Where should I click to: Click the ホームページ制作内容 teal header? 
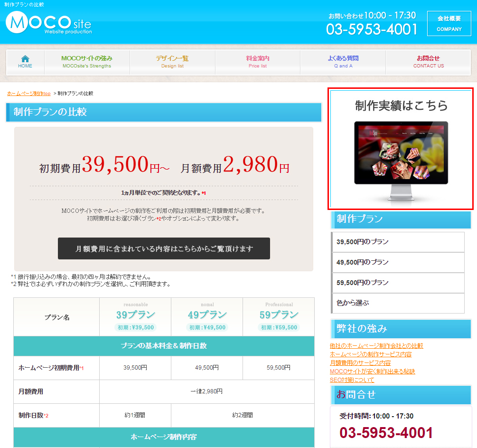point(164,437)
